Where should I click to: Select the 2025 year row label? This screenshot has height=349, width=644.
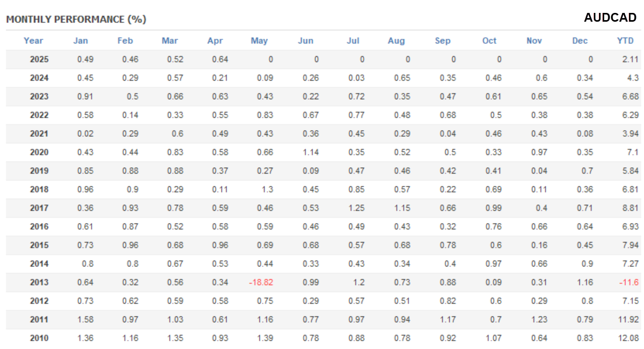39,59
